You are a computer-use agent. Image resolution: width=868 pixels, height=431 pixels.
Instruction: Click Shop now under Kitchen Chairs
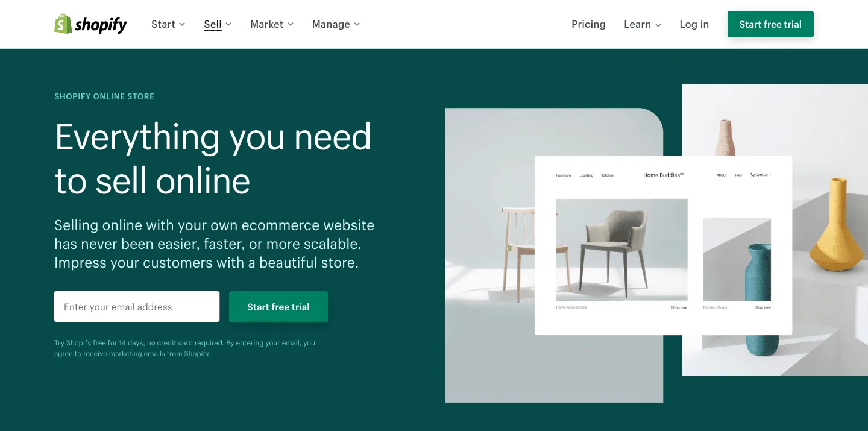tap(763, 307)
